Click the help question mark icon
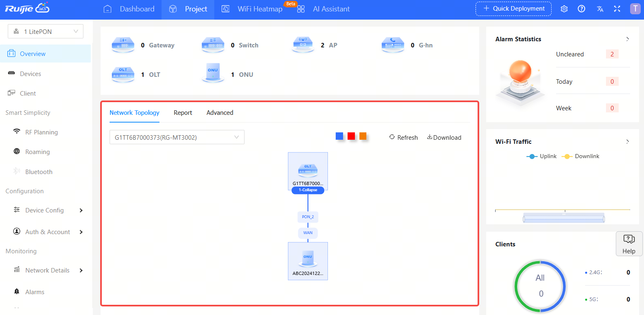Screen dimensions: 644x315 [581, 9]
